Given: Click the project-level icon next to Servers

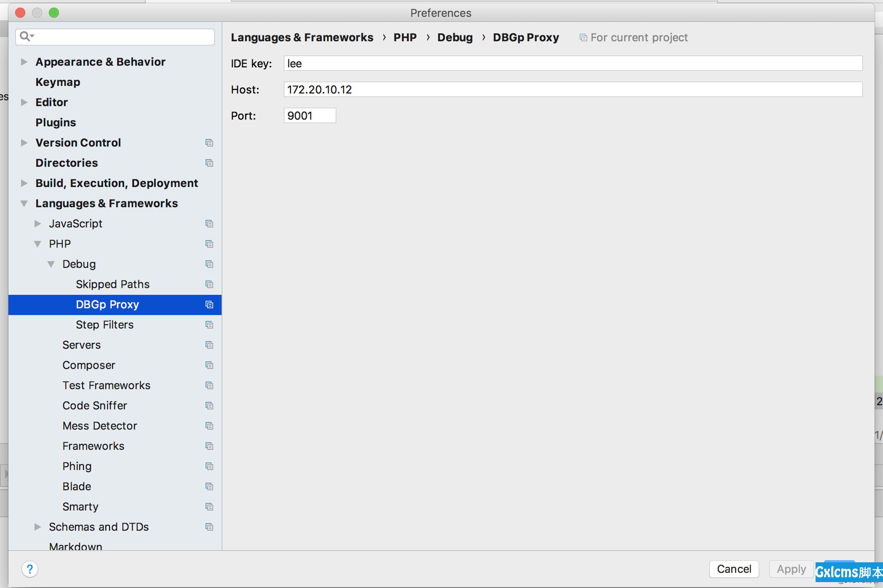Looking at the screenshot, I should [209, 345].
